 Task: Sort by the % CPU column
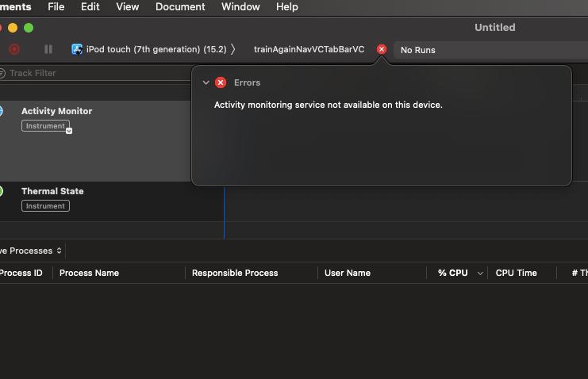[x=452, y=273]
